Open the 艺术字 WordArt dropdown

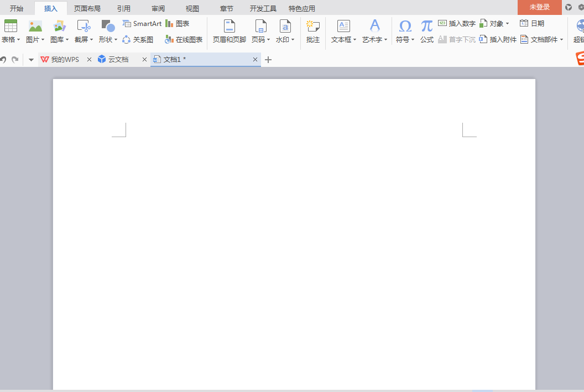coord(374,40)
